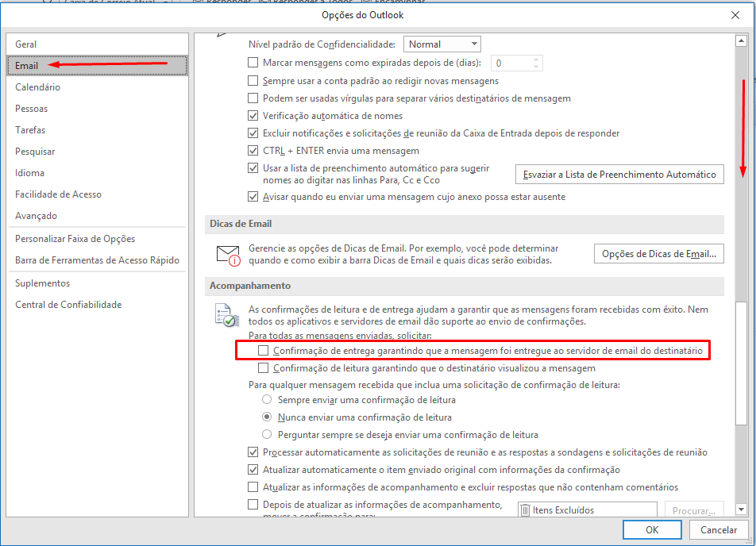Check Atualizar as informações e excluir respostas
756x546 pixels.
(253, 486)
